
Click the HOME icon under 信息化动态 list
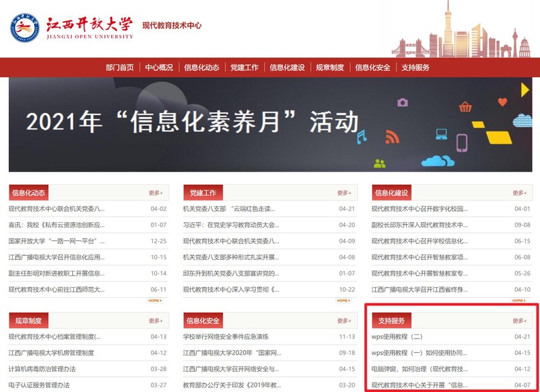(155, 300)
